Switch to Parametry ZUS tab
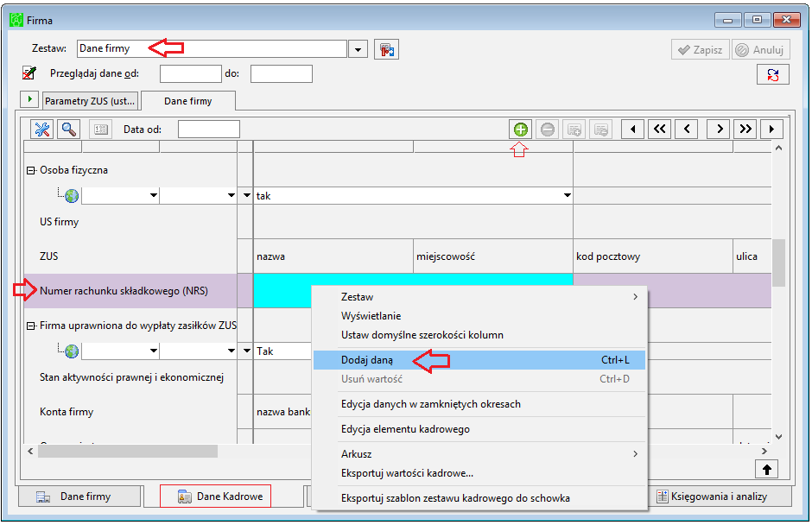The height and width of the screenshot is (525, 812). pos(90,101)
